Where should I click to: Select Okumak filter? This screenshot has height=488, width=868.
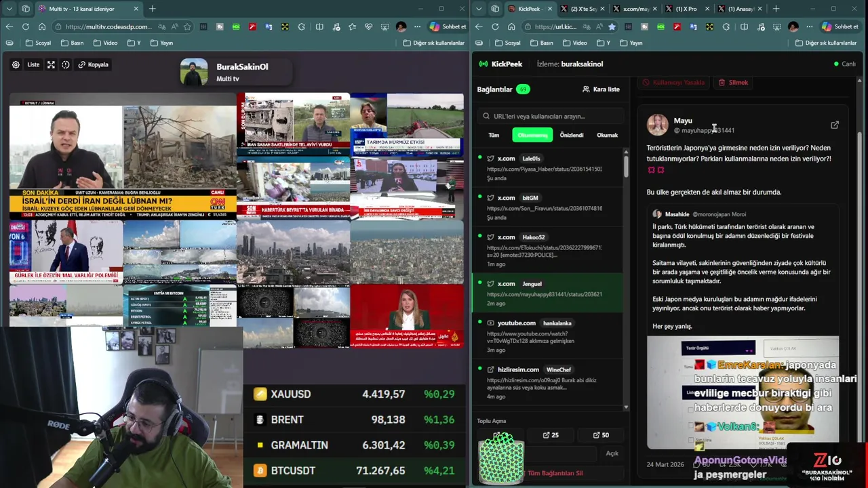608,135
